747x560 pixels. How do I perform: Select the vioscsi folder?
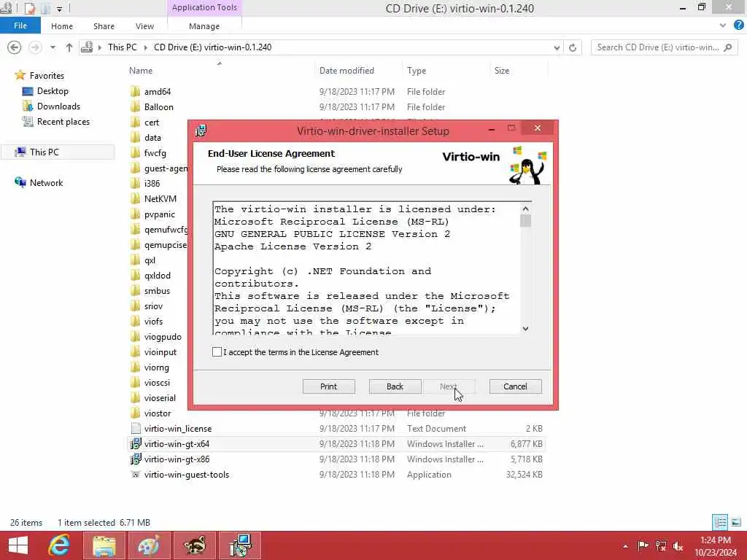click(157, 382)
